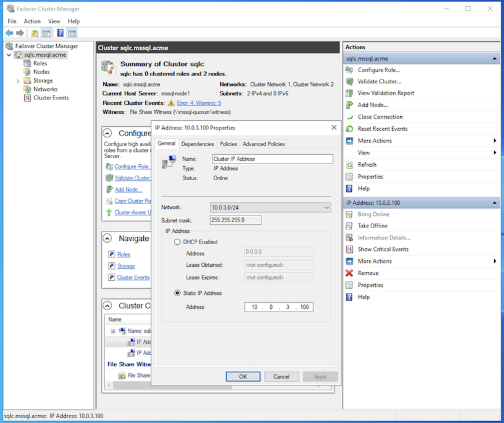
Task: Click the Refresh icon in Actions pane
Action: point(349,165)
